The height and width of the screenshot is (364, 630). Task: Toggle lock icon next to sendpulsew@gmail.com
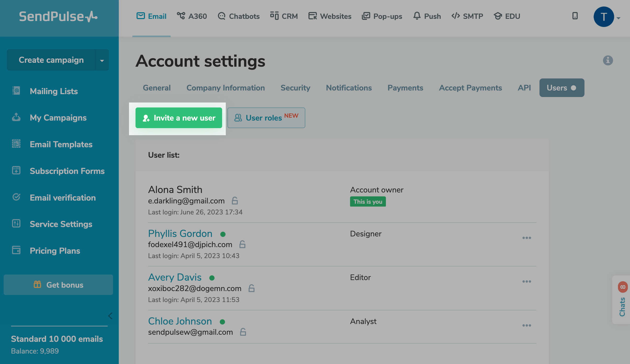pos(243,332)
